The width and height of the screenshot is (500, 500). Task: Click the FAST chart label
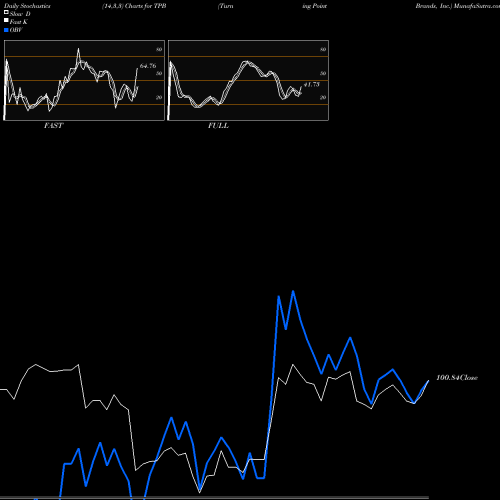[53, 125]
